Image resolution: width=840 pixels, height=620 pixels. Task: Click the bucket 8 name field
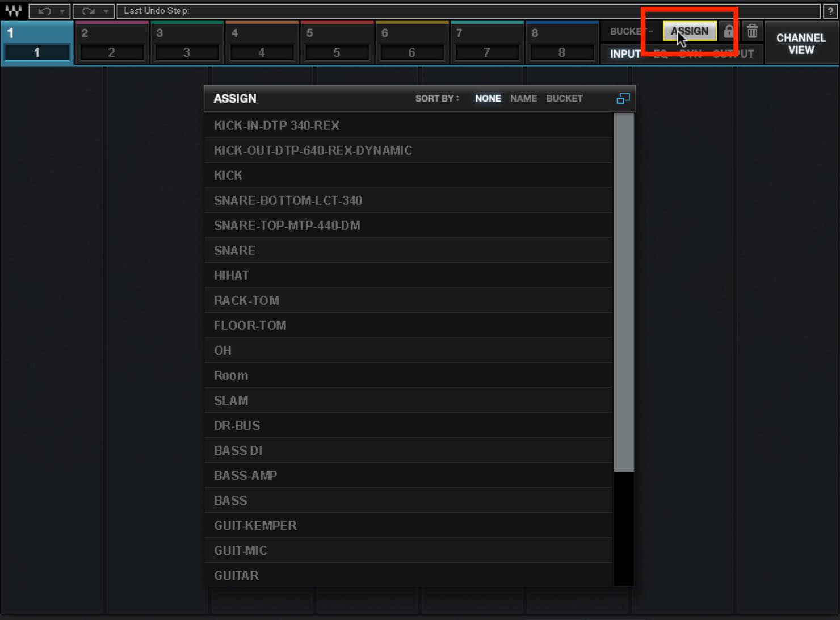[x=561, y=53]
